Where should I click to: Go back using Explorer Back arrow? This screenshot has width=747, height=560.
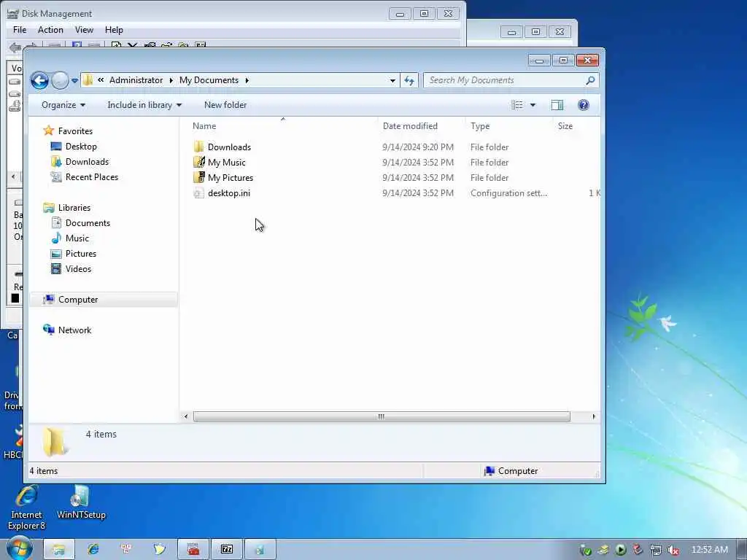(x=39, y=80)
